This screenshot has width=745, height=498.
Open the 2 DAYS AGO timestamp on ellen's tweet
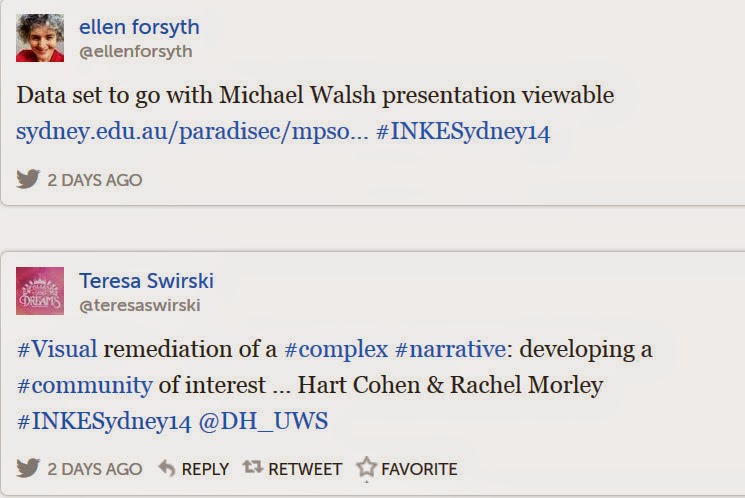coord(95,180)
